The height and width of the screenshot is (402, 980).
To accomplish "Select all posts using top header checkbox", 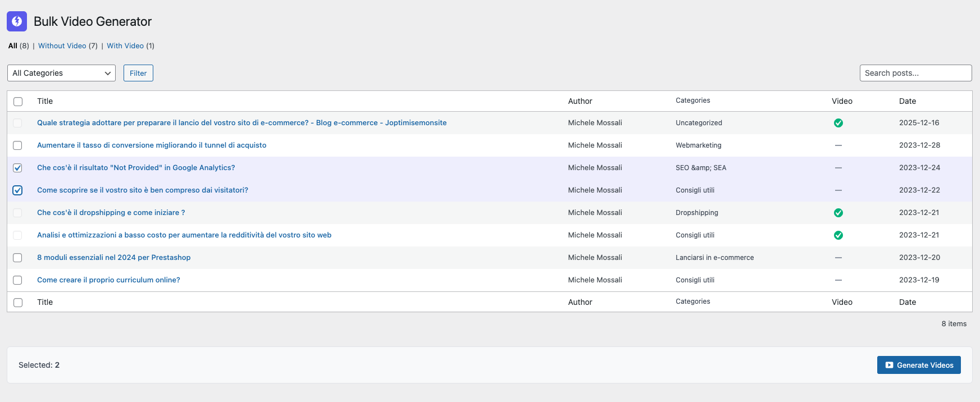I will [x=18, y=102].
